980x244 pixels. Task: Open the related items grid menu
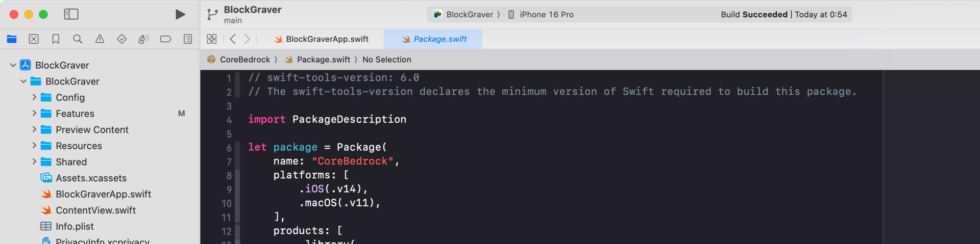pyautogui.click(x=212, y=39)
